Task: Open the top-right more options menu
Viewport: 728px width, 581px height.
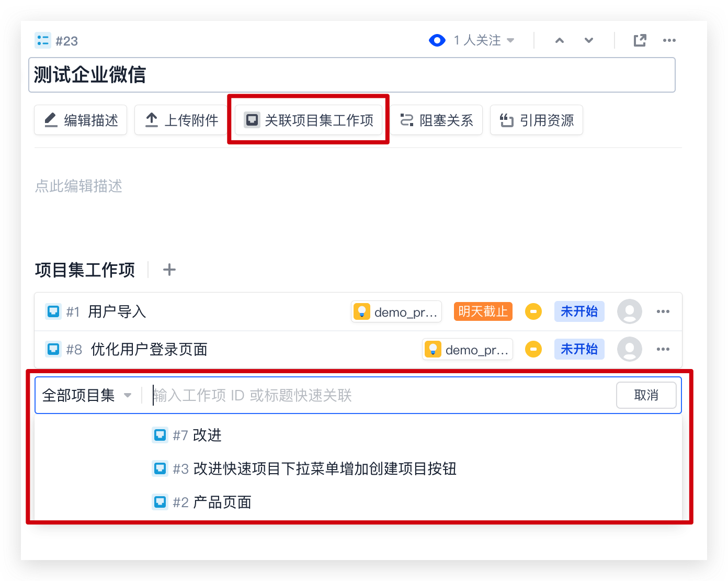Action: click(669, 40)
